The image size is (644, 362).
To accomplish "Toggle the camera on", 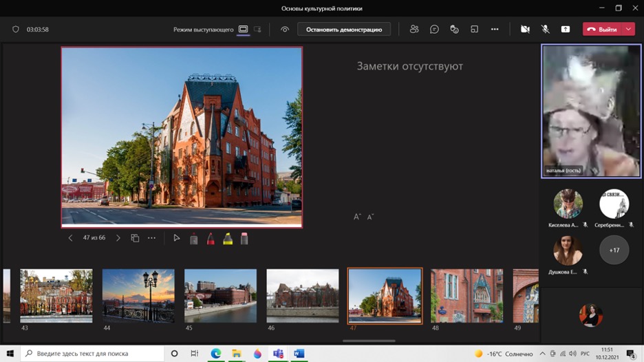I will (x=525, y=30).
